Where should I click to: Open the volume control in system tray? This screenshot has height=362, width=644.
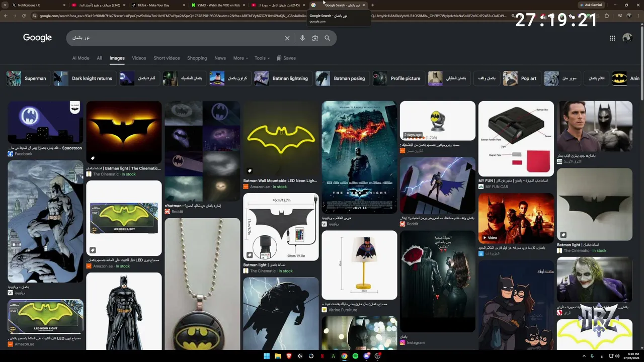pos(618,356)
